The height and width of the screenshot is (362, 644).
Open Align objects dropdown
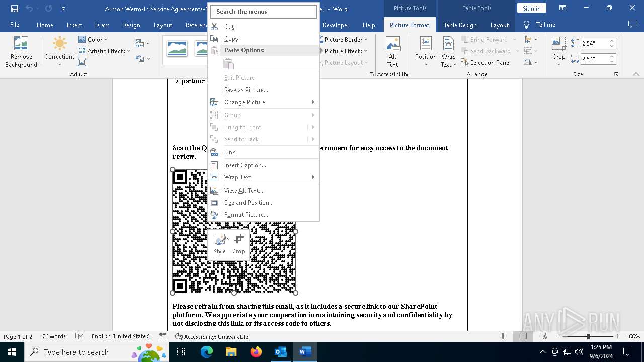530,39
